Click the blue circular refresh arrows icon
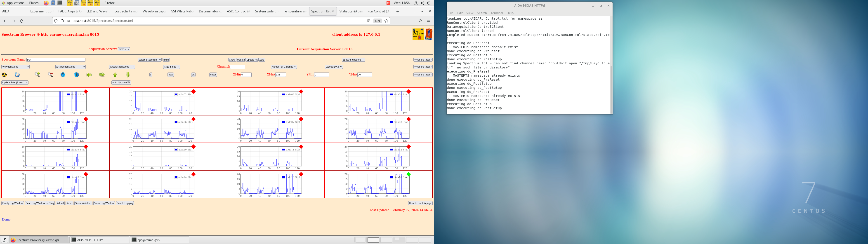Screen dimensions: 868x244 pyautogui.click(x=17, y=75)
